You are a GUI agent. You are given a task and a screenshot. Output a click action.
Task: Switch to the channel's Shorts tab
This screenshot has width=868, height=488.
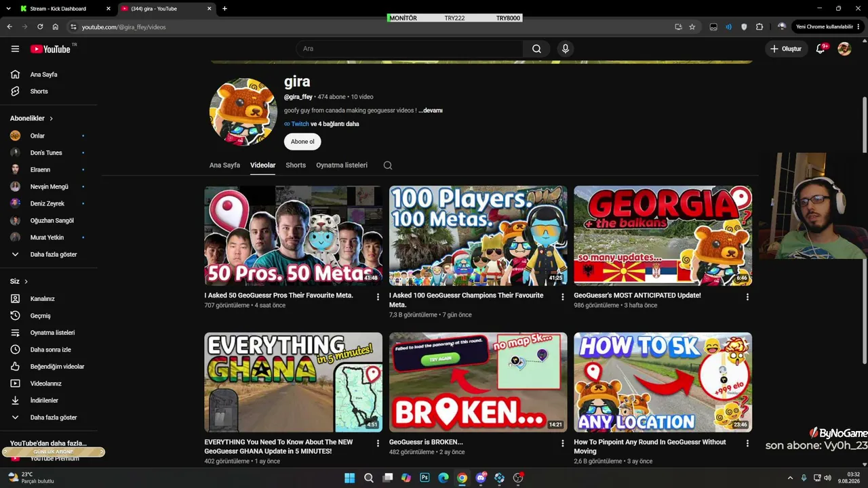pyautogui.click(x=296, y=165)
